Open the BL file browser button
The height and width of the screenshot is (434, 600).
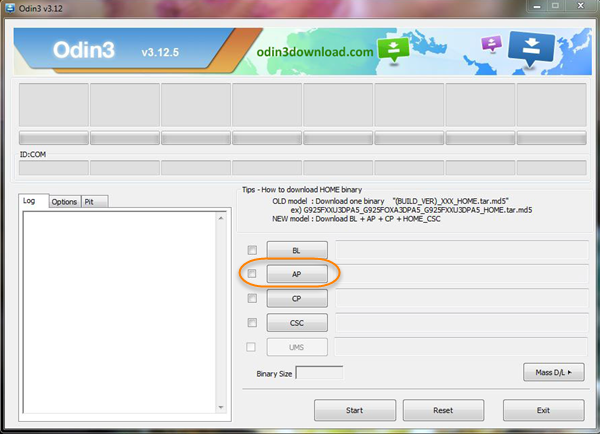tap(297, 250)
